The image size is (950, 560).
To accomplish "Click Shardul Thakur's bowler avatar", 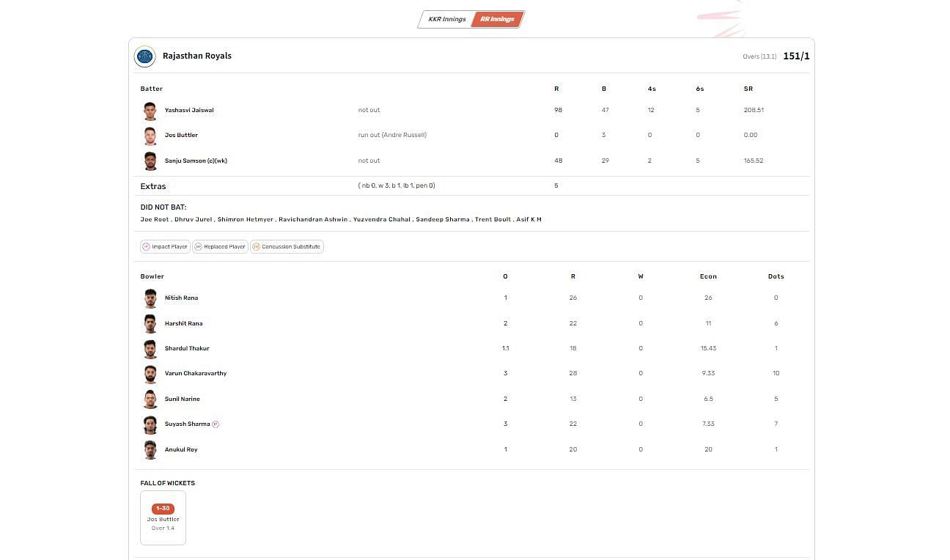I will 150,349.
